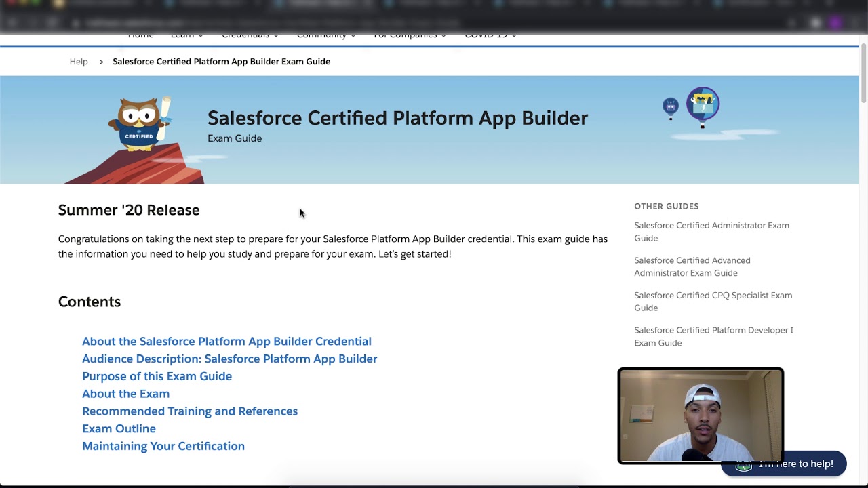Open the Home navigation item
The width and height of the screenshot is (868, 488).
coord(141,35)
